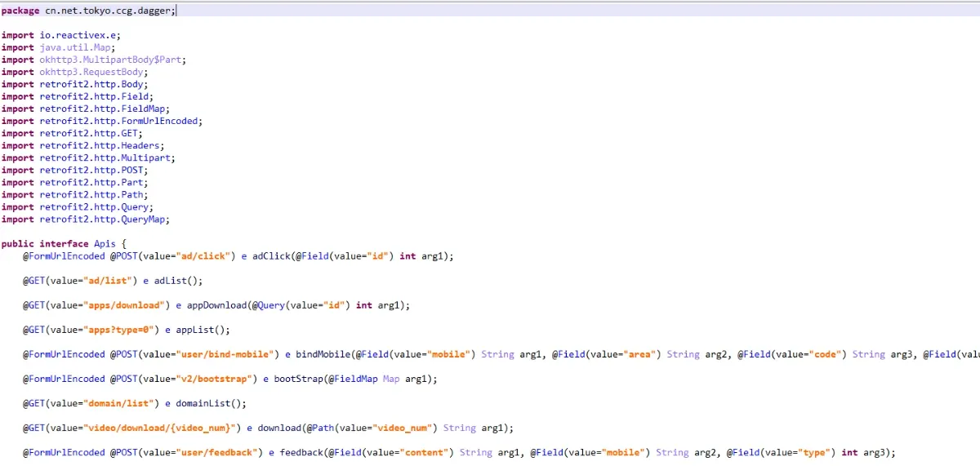Click the bootStrap method name
The image size is (980, 466).
298,378
